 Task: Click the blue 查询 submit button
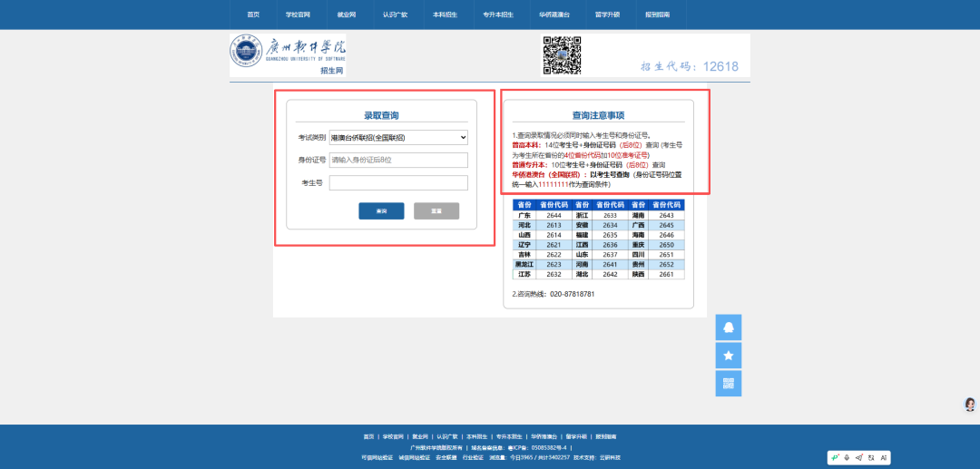coord(381,211)
